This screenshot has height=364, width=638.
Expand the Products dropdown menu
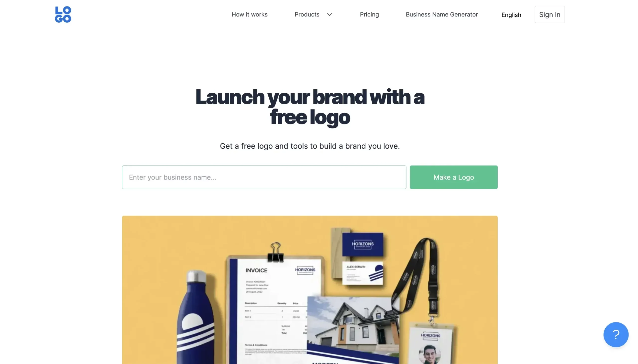click(313, 14)
